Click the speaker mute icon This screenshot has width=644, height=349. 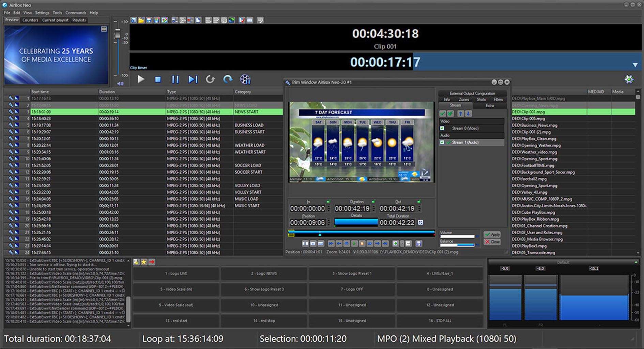(120, 83)
